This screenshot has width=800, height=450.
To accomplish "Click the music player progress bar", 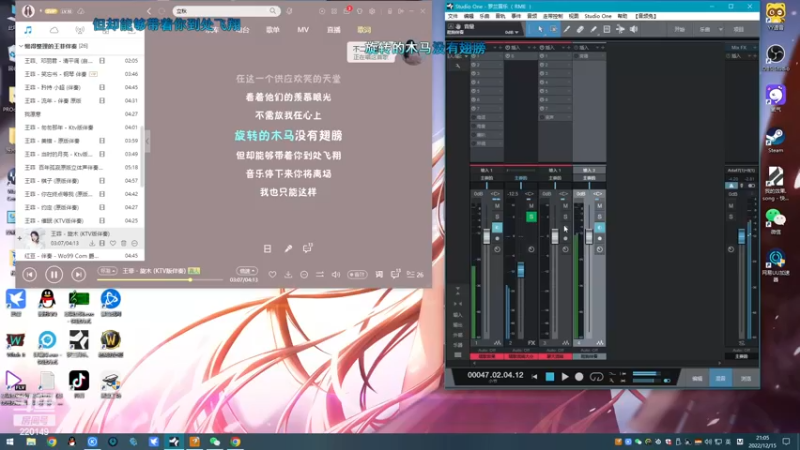I will (x=160, y=280).
